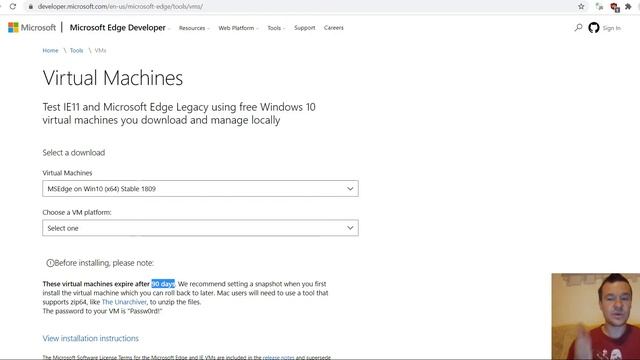Open the Choose a VM platform dropdown

(200, 228)
